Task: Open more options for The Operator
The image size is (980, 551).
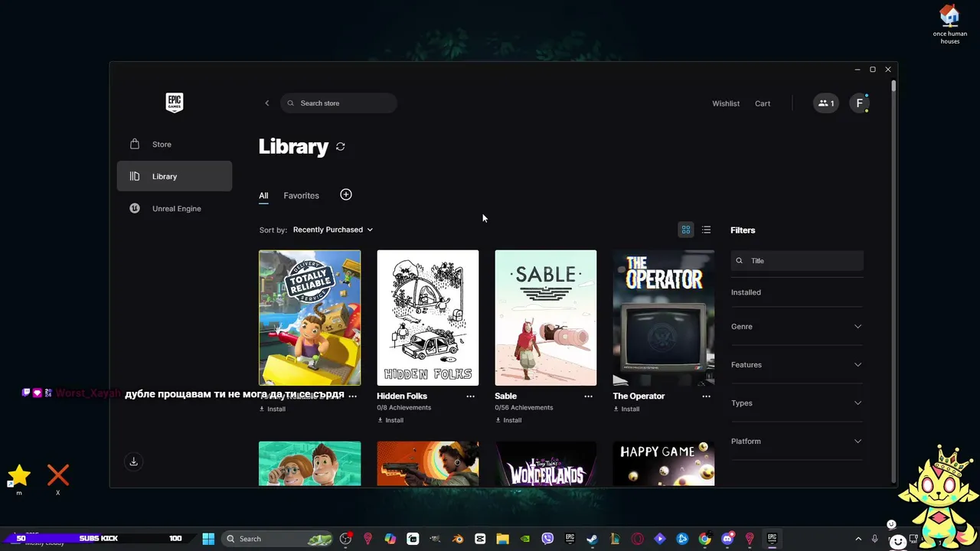Action: (x=706, y=396)
